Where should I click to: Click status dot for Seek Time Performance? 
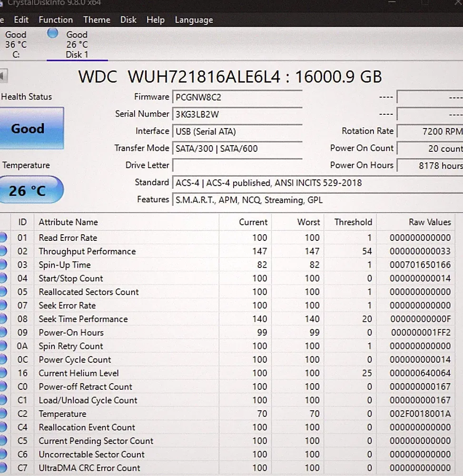(x=3, y=319)
